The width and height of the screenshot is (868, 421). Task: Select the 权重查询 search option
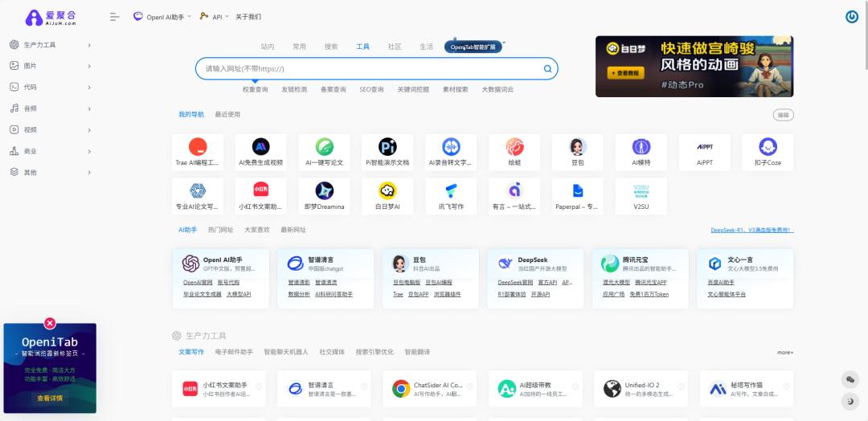point(256,89)
